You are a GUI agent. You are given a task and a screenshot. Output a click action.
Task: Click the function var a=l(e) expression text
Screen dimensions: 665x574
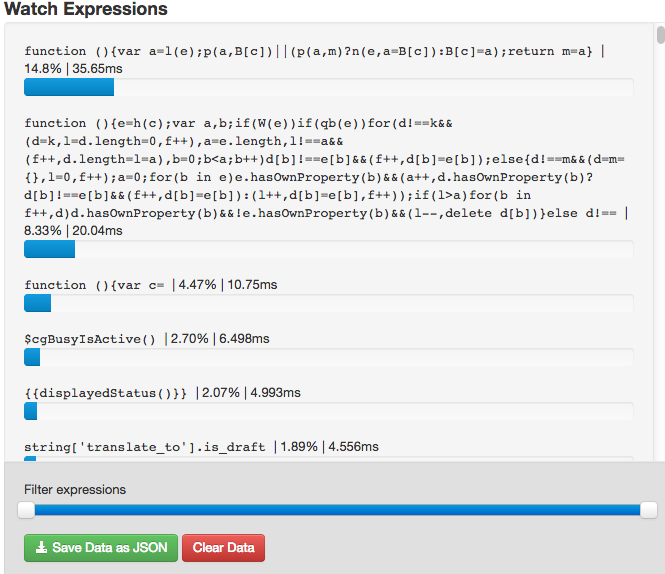[308, 51]
